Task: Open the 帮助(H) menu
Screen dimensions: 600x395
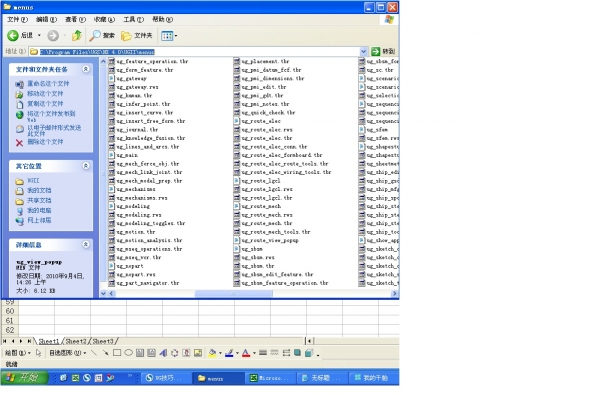Action: 162,19
